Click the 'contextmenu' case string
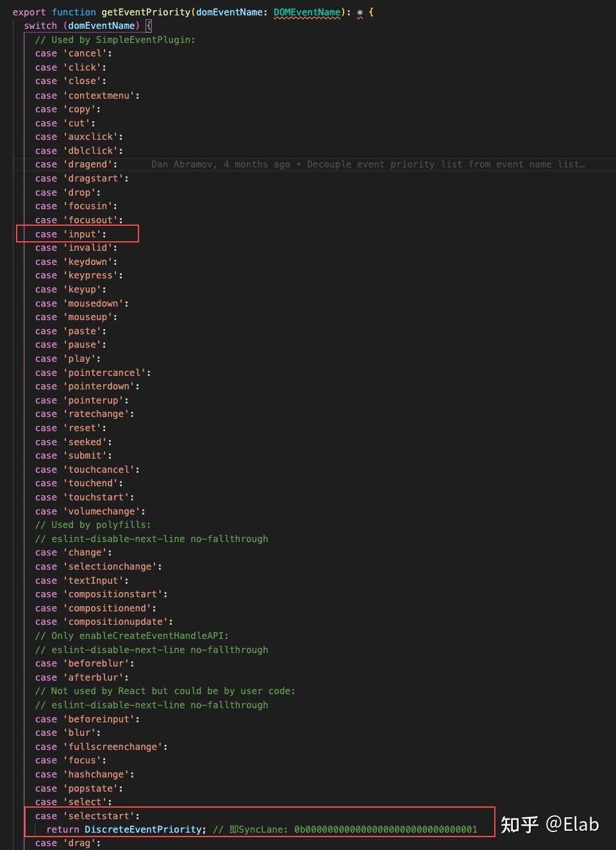 (101, 96)
